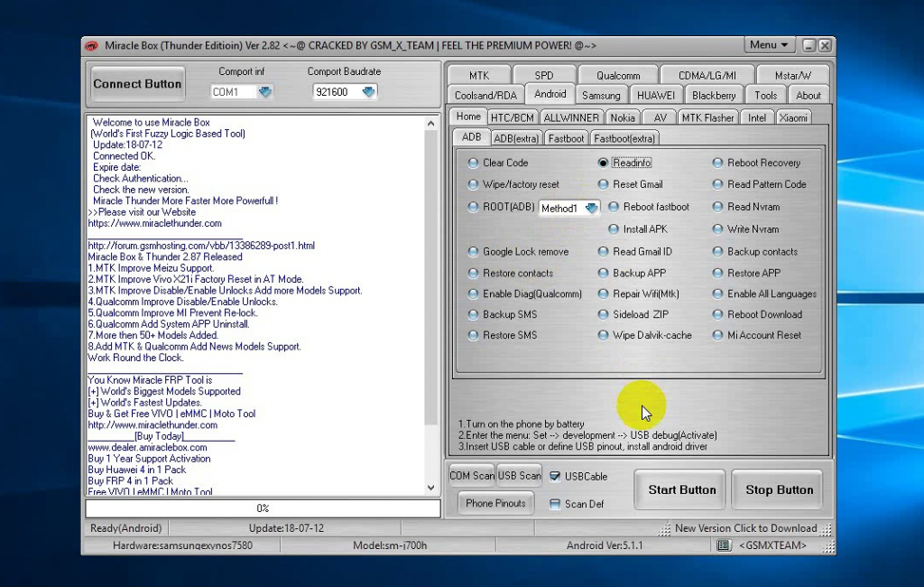Select Google Lock remove option

(x=473, y=251)
